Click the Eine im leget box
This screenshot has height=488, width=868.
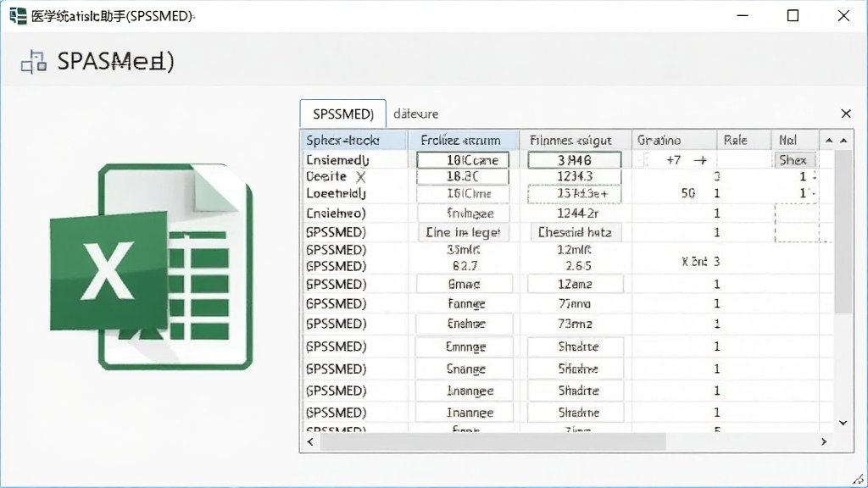pos(464,232)
